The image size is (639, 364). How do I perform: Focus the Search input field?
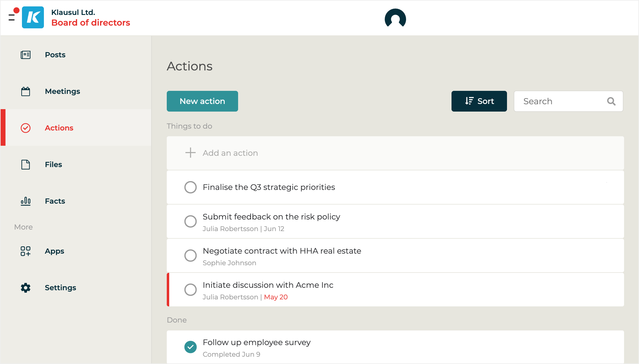point(561,101)
